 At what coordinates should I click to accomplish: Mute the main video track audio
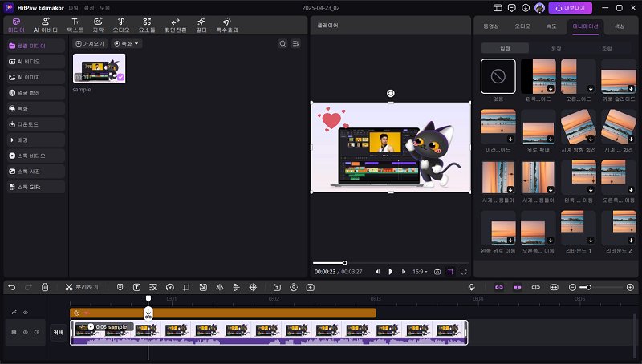click(37, 333)
